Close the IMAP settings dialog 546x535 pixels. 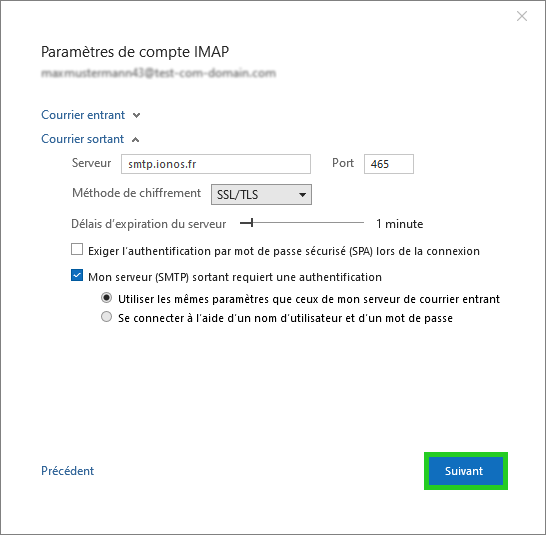pos(522,16)
